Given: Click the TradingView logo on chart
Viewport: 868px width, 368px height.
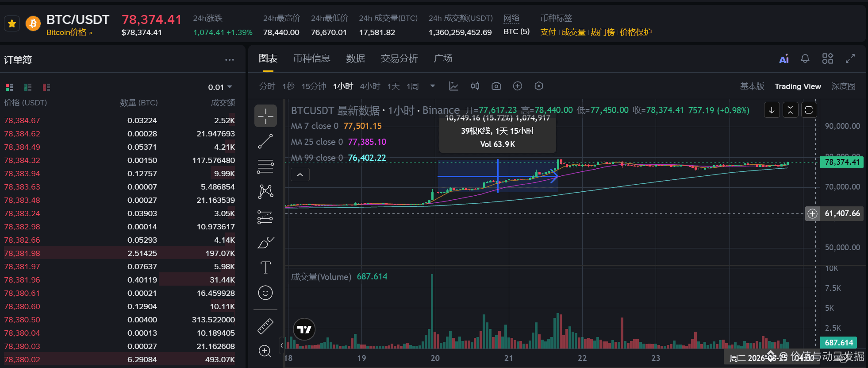Looking at the screenshot, I should click(304, 329).
